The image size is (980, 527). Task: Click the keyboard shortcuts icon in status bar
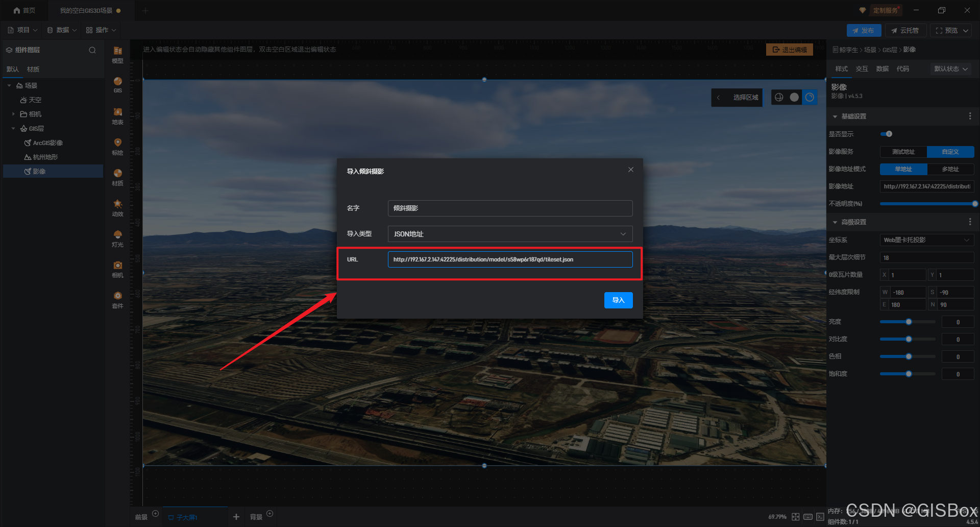pos(808,517)
